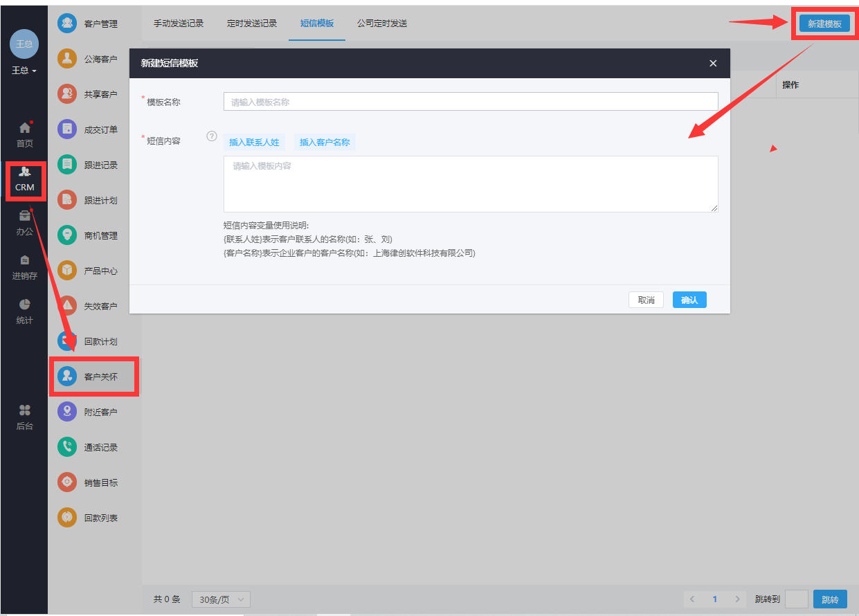Open the 后台 admin icon
The height and width of the screenshot is (616, 859).
pos(25,410)
